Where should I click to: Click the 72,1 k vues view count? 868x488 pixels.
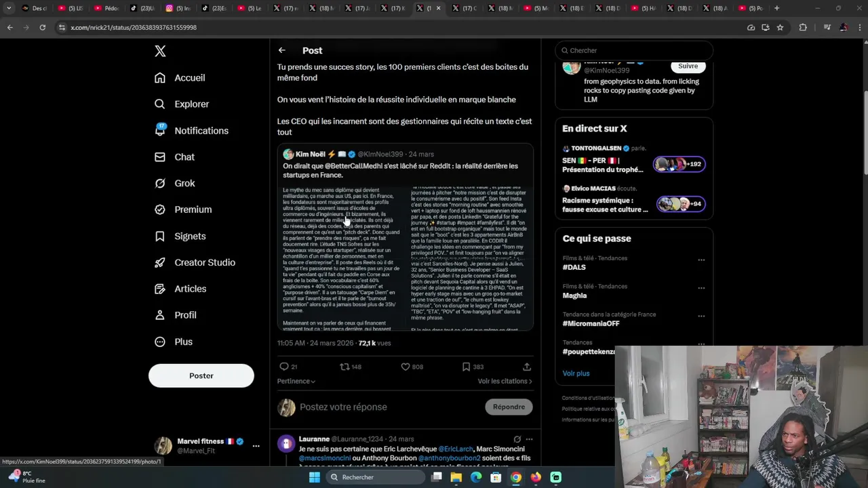coord(374,343)
